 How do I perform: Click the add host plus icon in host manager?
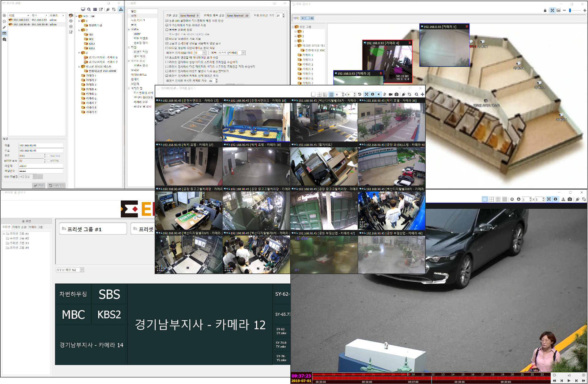coord(4,15)
